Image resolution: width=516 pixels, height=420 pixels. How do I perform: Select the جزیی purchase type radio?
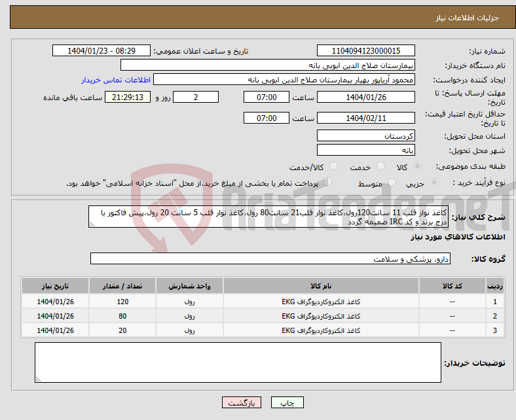point(434,183)
